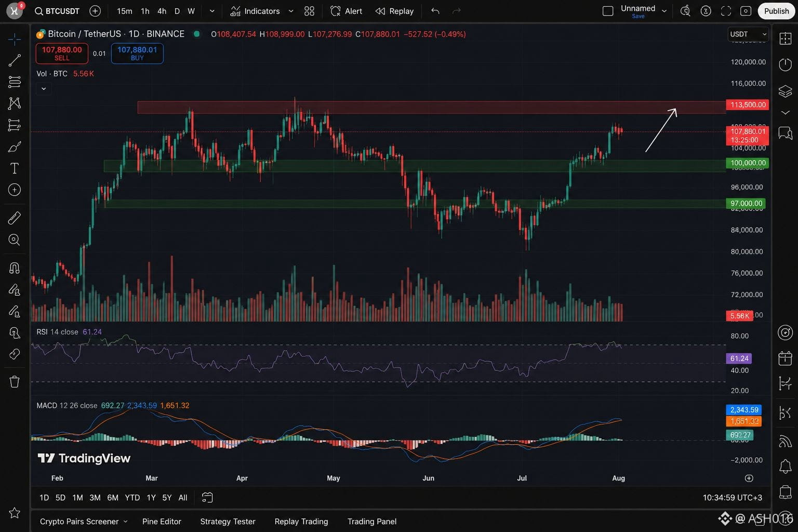Open the layout templates grid icon
This screenshot has height=532, width=798.
pos(309,11)
